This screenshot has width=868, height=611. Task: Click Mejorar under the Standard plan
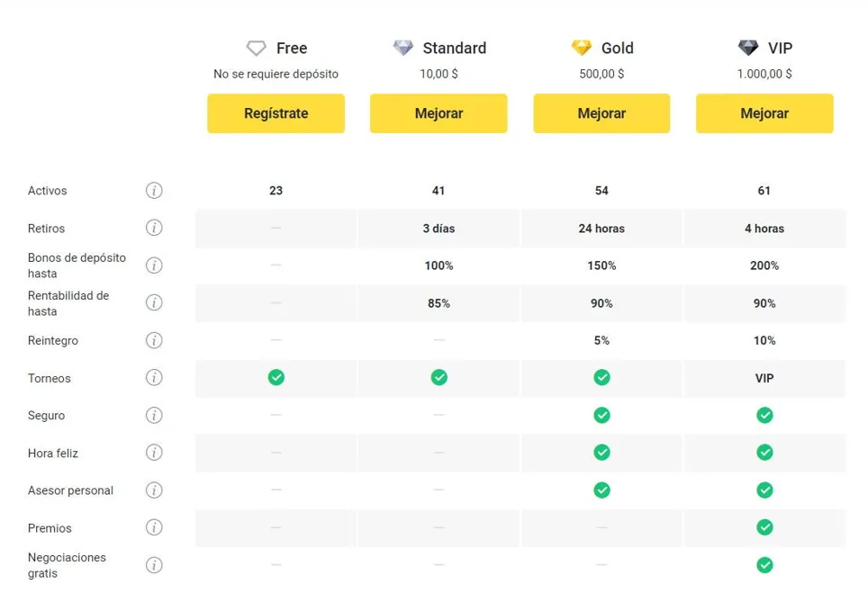[439, 113]
